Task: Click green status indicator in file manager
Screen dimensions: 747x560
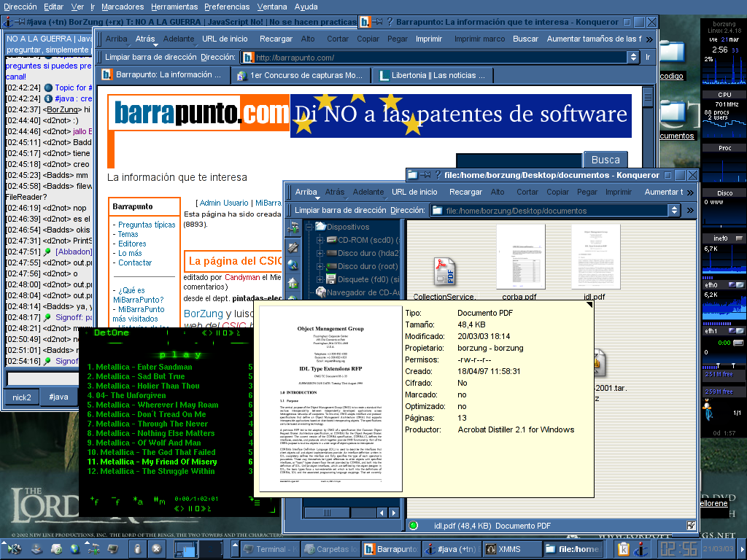Action: pyautogui.click(x=413, y=525)
